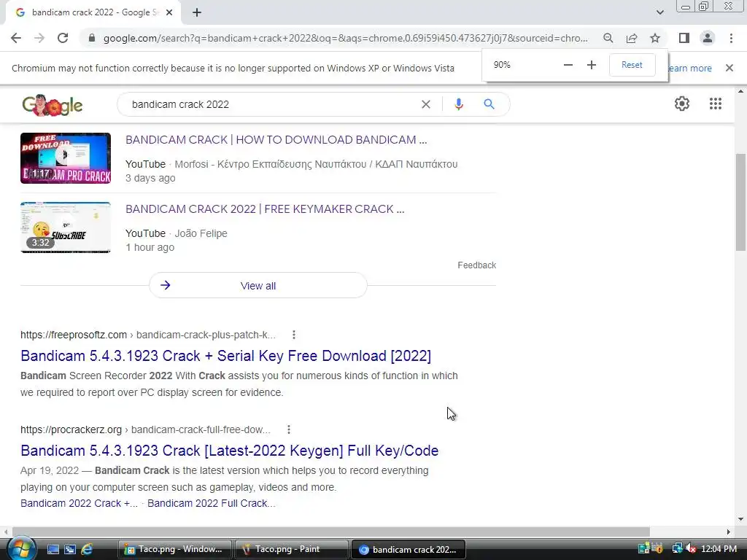Click the vertical scrollbar thumb
The width and height of the screenshot is (747, 560).
click(740, 201)
